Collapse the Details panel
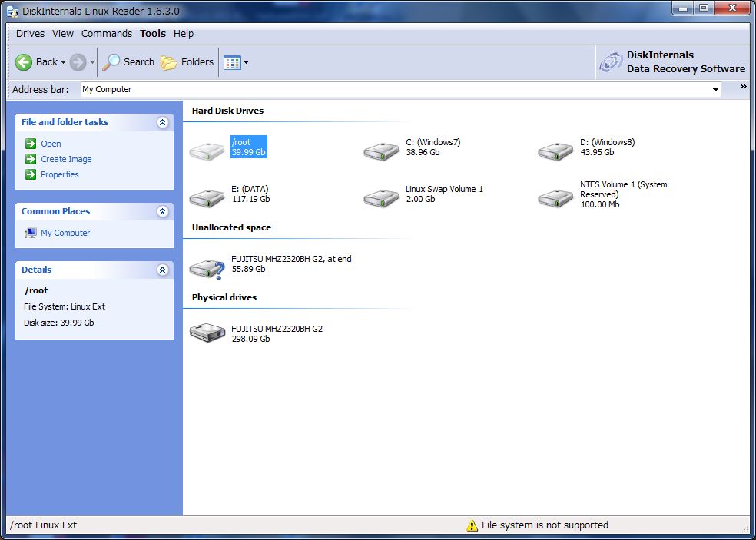 162,270
